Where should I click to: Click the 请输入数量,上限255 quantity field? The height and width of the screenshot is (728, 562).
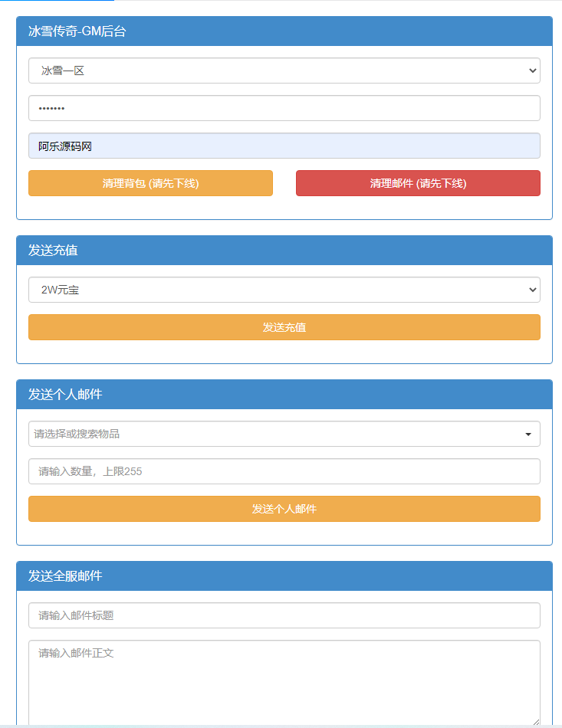coord(284,471)
